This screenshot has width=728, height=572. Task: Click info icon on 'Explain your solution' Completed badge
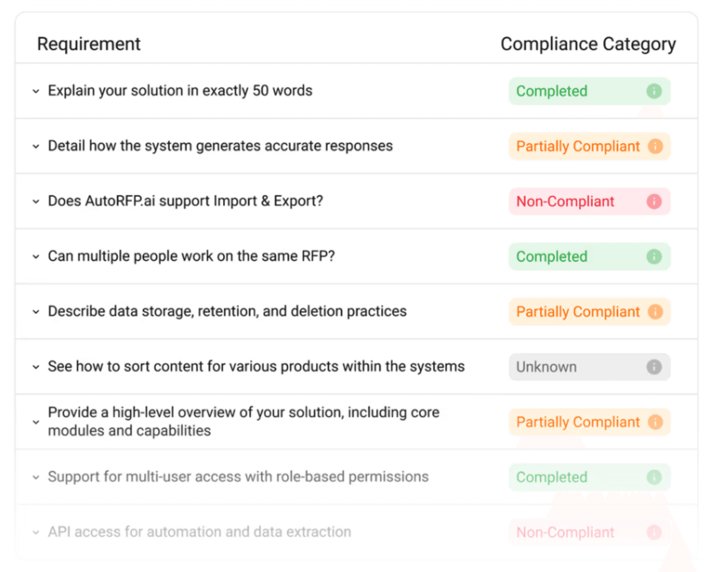[x=654, y=91]
